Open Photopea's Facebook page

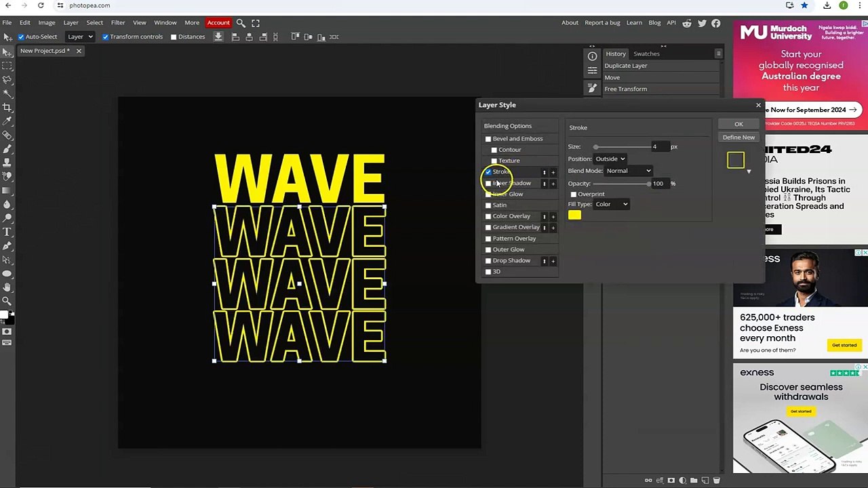pos(716,23)
